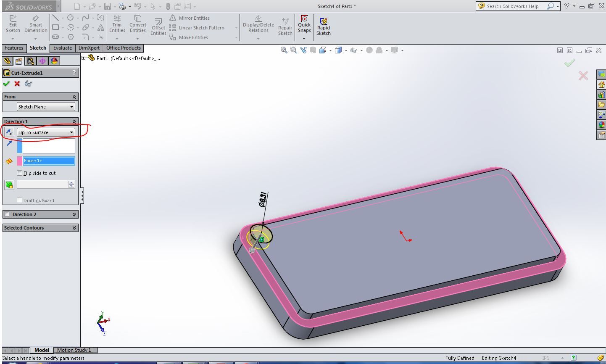
Task: Open the Display/Delete Relations tool
Action: point(258,26)
